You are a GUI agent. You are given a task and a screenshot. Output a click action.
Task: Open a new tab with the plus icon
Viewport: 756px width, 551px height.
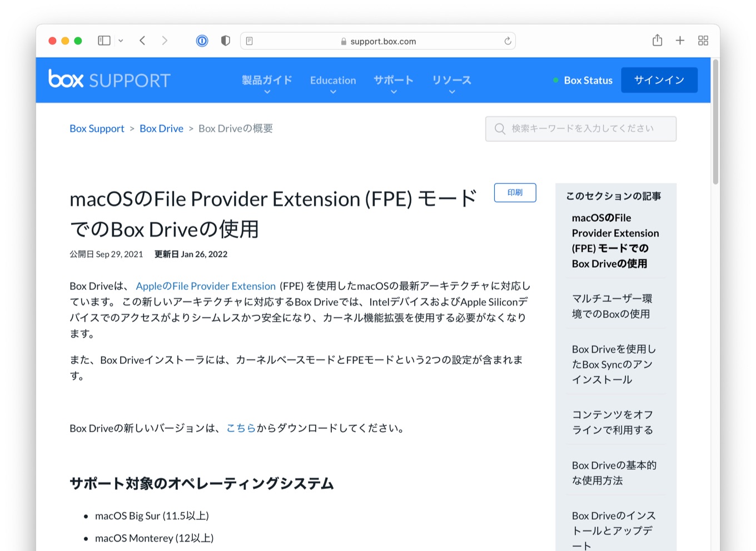(680, 40)
